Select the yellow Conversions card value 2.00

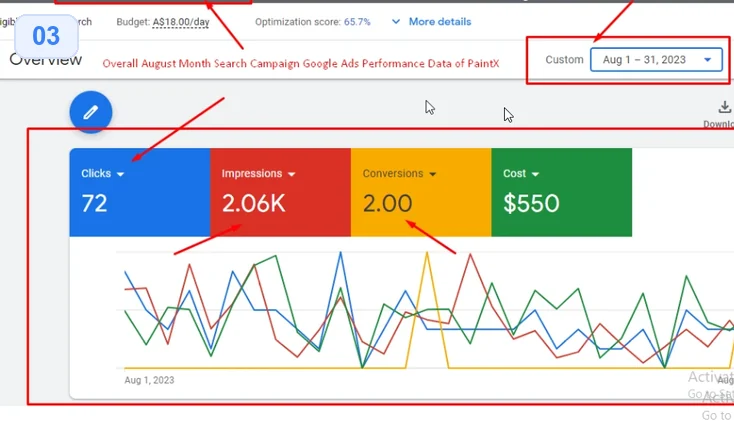(388, 204)
